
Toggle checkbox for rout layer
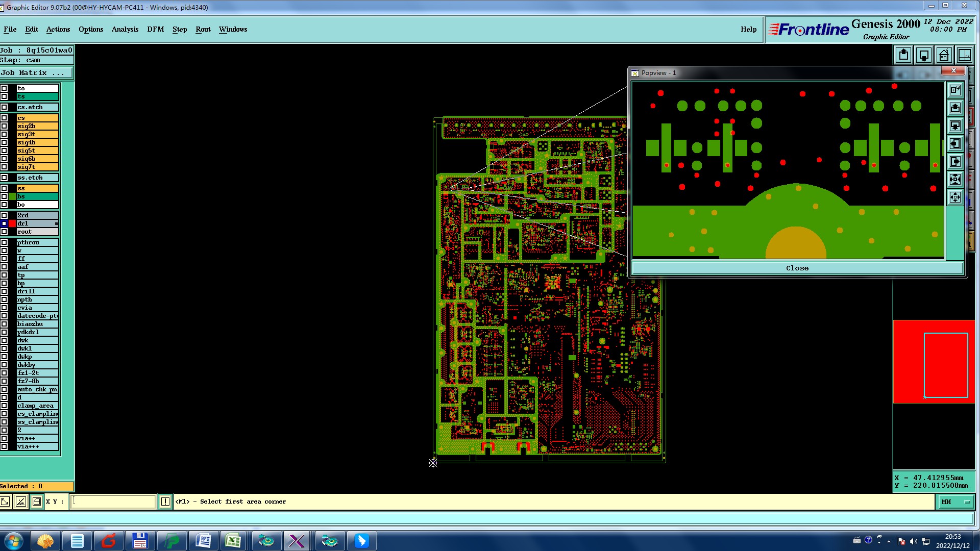click(x=4, y=232)
